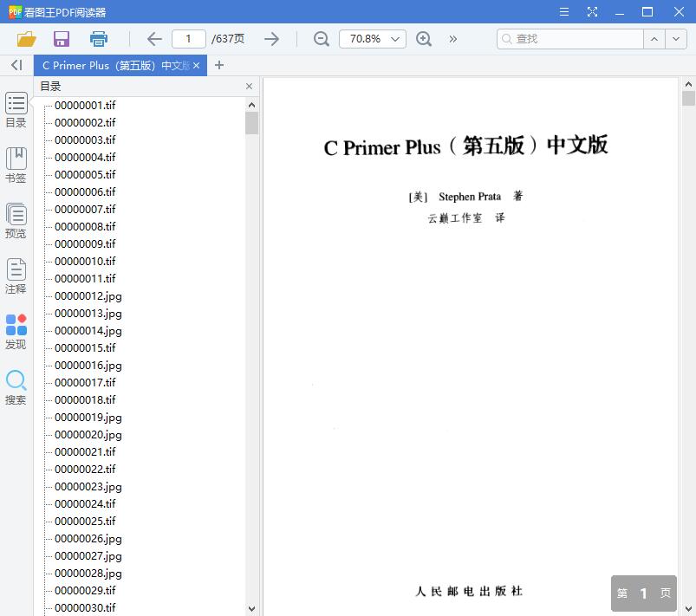
Task: Select outline entry 00000014.jpg
Action: point(88,331)
